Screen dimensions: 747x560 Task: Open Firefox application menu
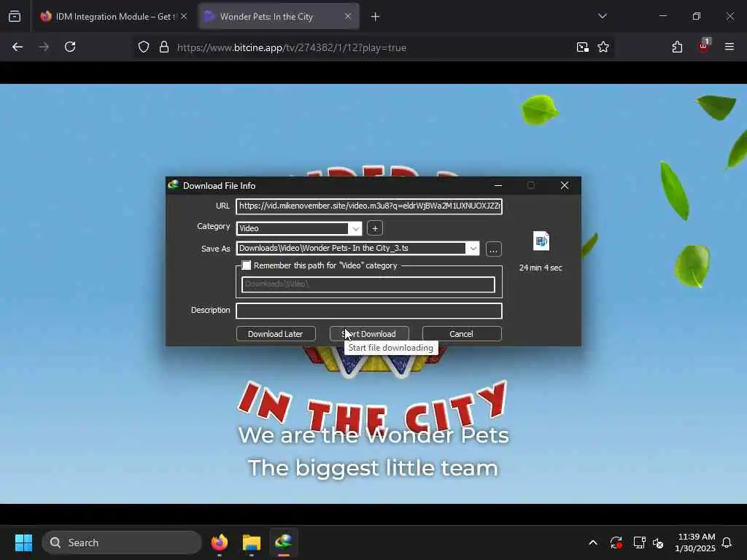pos(729,47)
